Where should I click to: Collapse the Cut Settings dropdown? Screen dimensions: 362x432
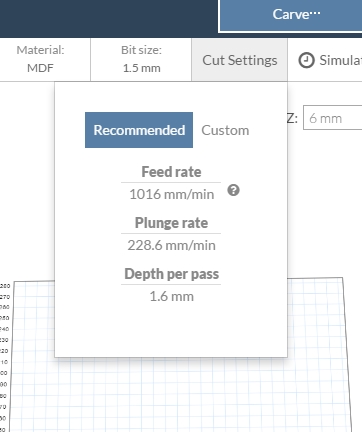(240, 60)
